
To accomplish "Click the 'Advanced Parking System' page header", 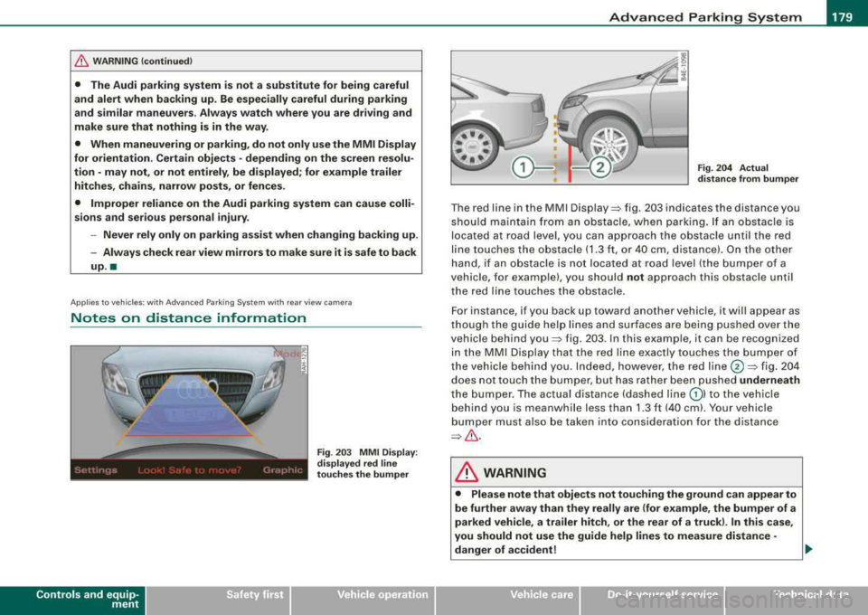I will [705, 17].
